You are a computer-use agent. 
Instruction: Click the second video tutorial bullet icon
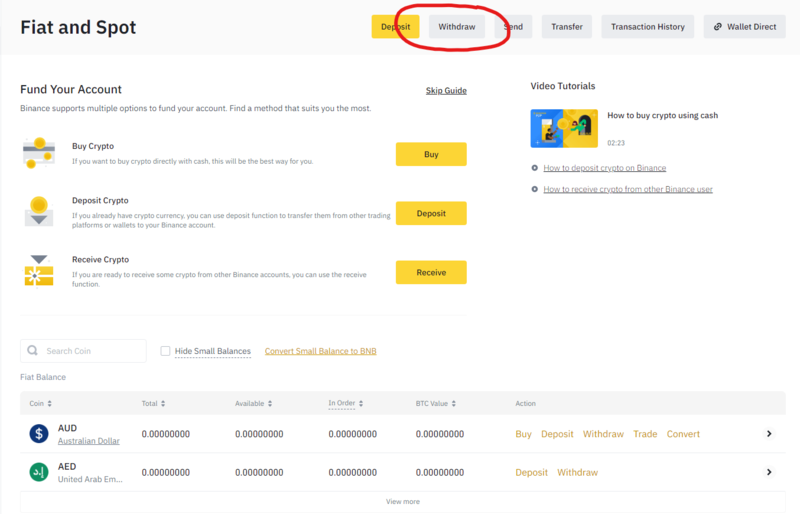pyautogui.click(x=534, y=189)
